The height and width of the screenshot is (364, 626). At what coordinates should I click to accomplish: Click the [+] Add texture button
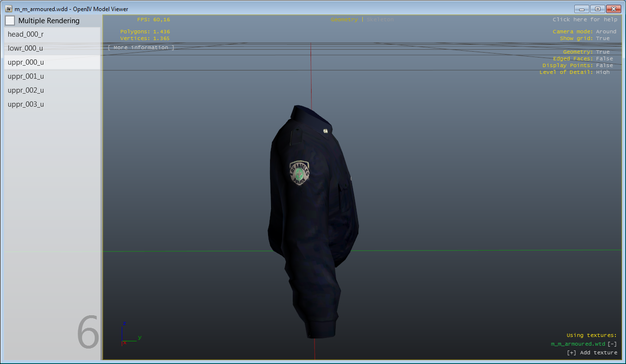tap(592, 353)
